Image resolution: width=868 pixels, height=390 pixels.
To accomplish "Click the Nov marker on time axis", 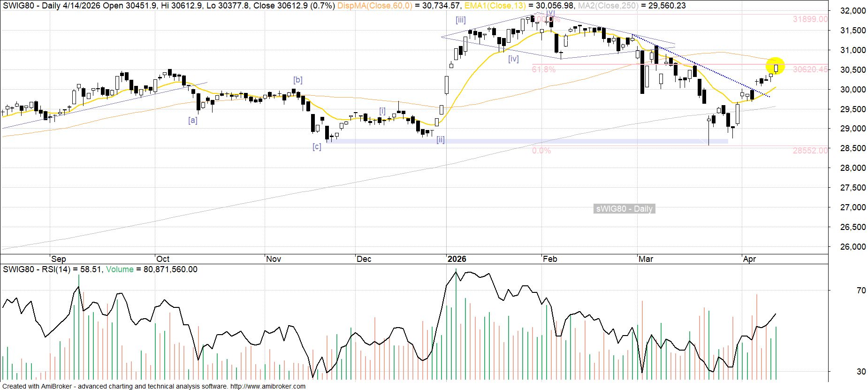I will [x=274, y=259].
